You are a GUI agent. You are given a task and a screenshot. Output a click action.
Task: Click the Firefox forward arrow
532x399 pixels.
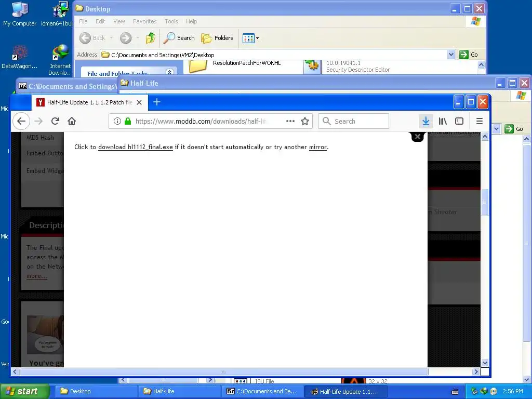pyautogui.click(x=38, y=121)
